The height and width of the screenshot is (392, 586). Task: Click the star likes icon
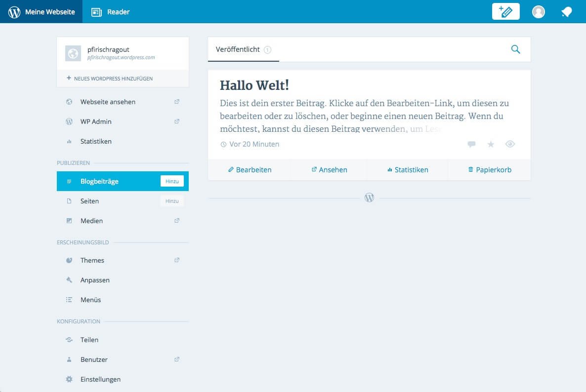[491, 144]
